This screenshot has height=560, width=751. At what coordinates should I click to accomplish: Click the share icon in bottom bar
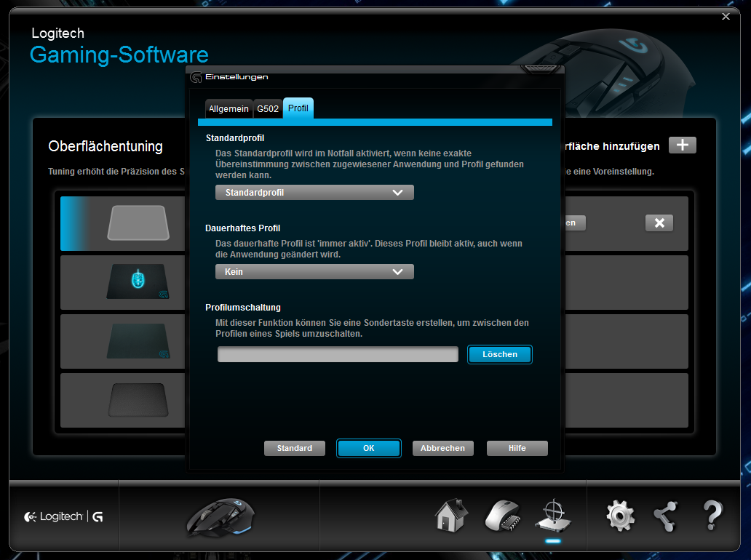click(667, 516)
